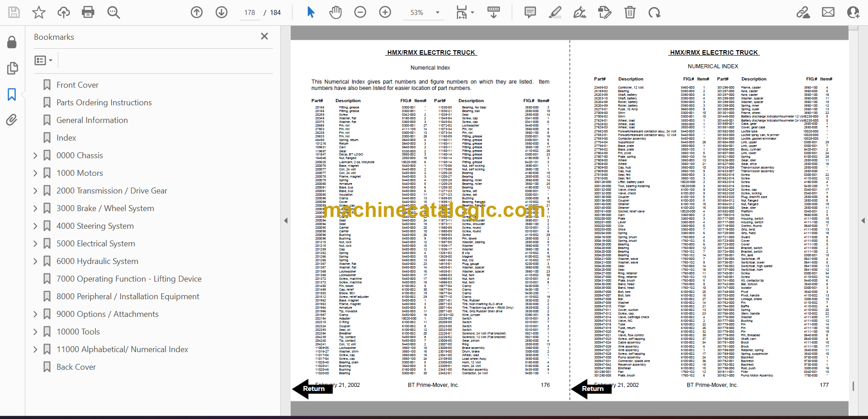Click the cloud upload icon
The height and width of the screenshot is (419, 868).
(63, 12)
